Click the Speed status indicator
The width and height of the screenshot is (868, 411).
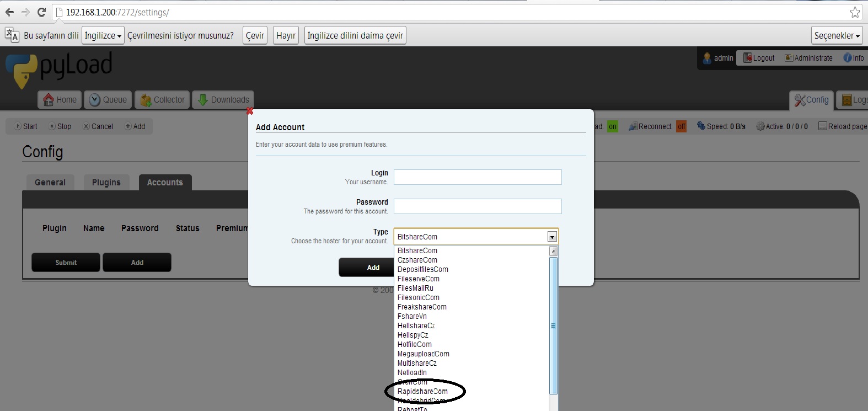tap(721, 126)
